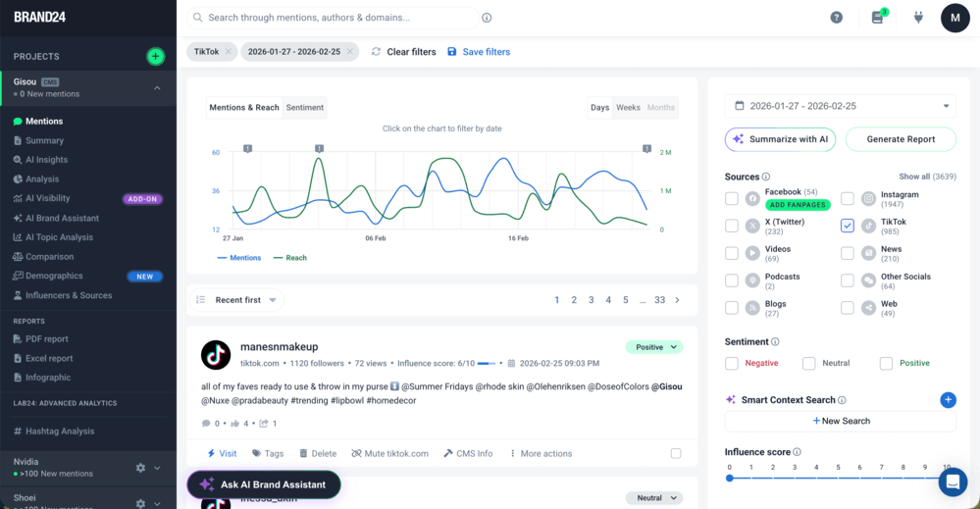Add a new Smart Context Search with plus
This screenshot has width=980, height=509.
[948, 399]
